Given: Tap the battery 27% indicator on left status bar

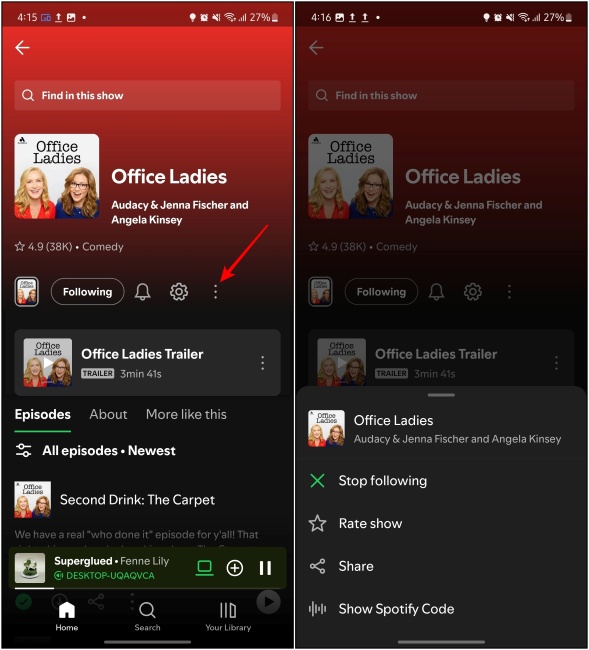Looking at the screenshot, I should (264, 17).
